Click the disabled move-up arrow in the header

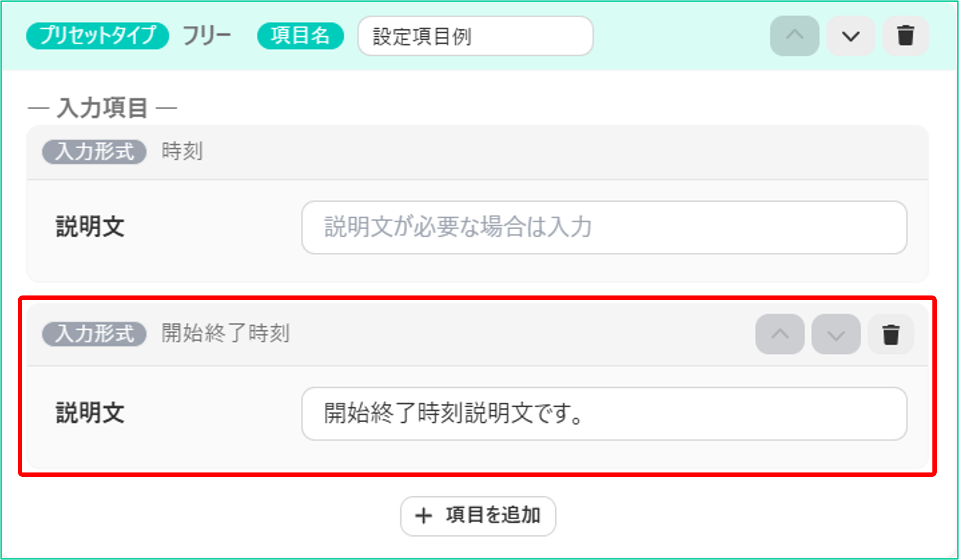(x=795, y=36)
